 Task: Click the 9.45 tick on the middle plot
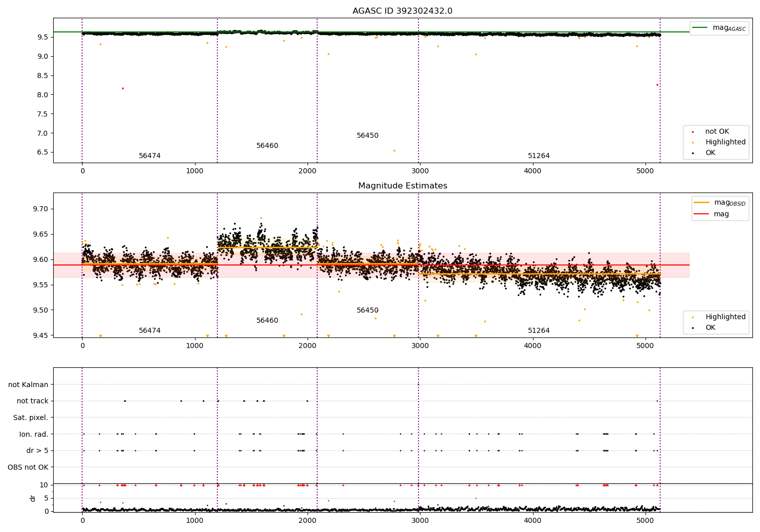[41, 336]
